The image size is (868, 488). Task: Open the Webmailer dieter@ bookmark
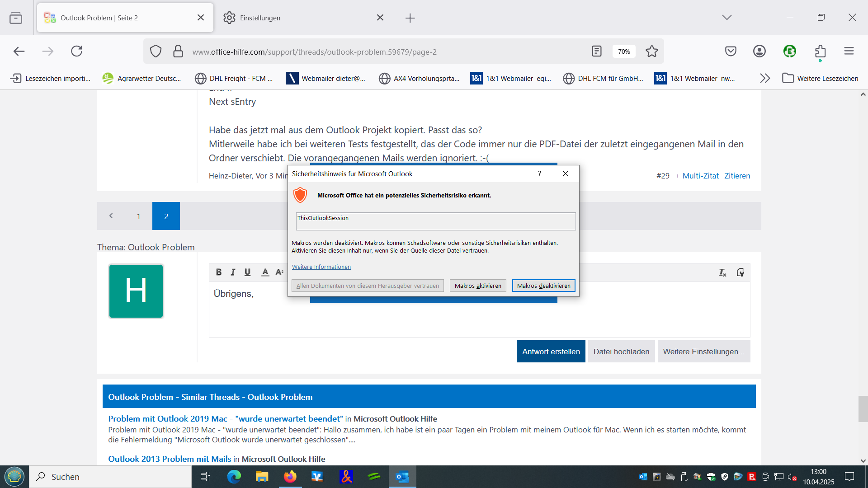coord(325,78)
